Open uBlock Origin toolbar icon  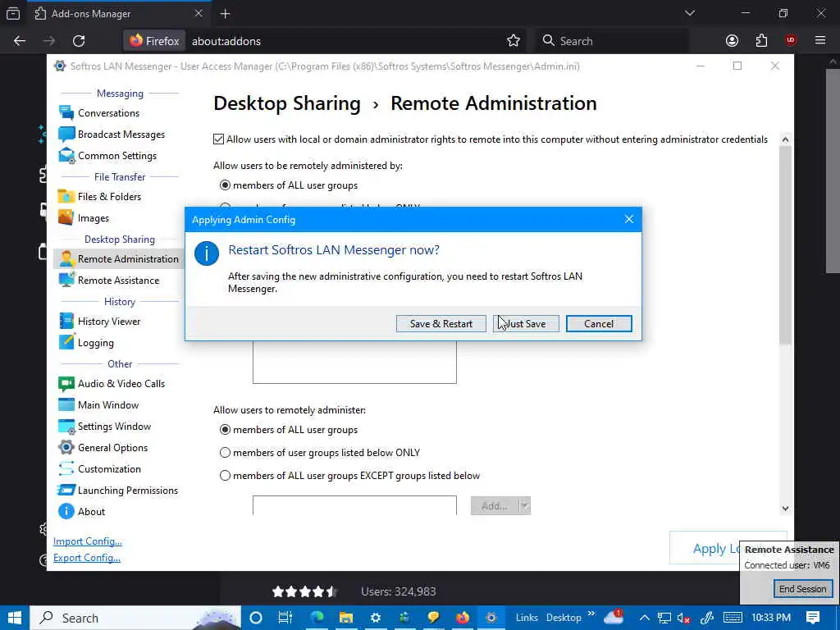point(791,40)
